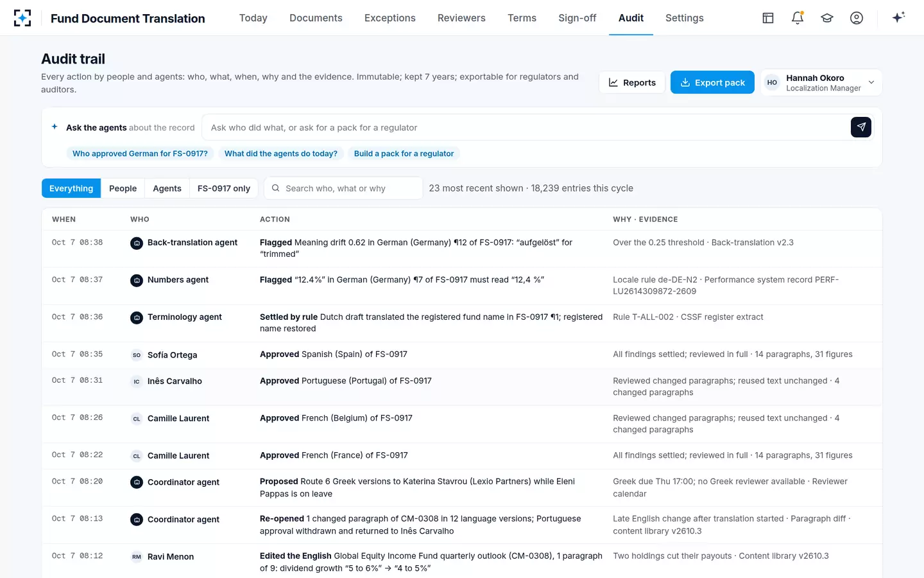Screen dimensions: 924x578
Task: Select the Everything filter
Action: point(71,188)
